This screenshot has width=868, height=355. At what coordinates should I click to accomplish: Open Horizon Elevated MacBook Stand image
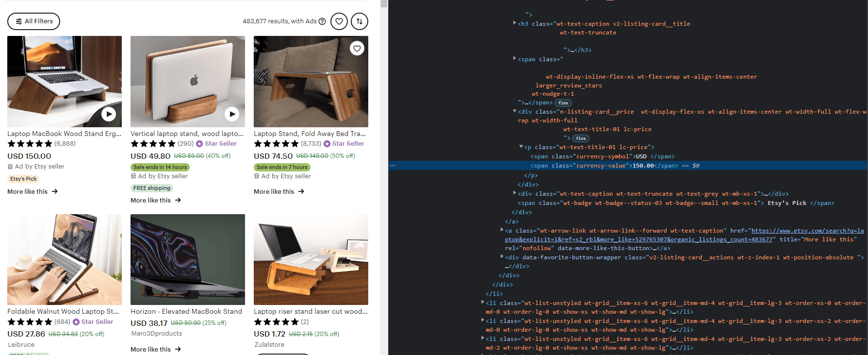(188, 259)
